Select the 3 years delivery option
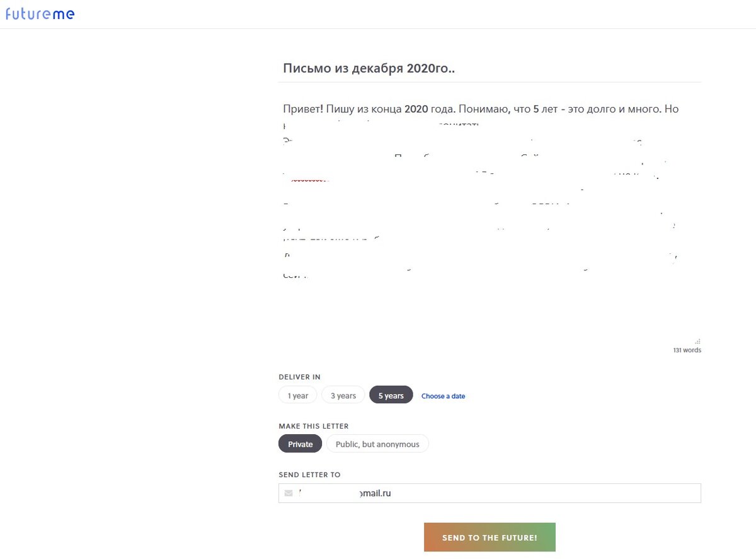Screen dimensions: 756x559 343,396
